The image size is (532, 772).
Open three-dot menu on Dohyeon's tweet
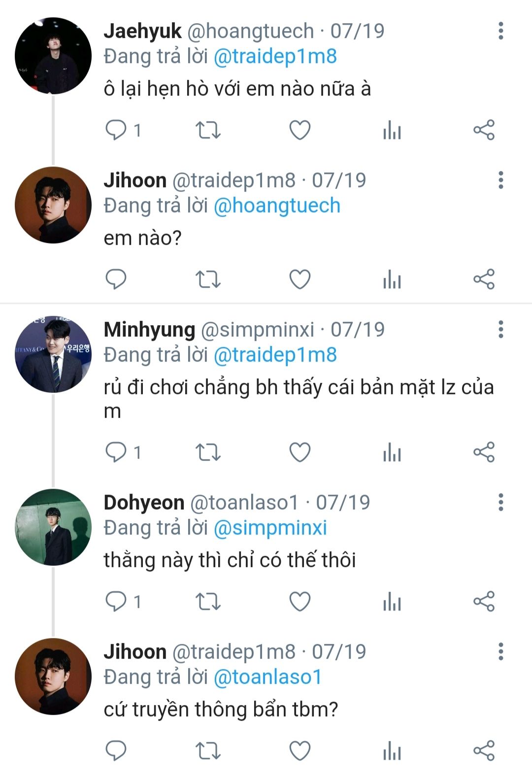tap(501, 503)
